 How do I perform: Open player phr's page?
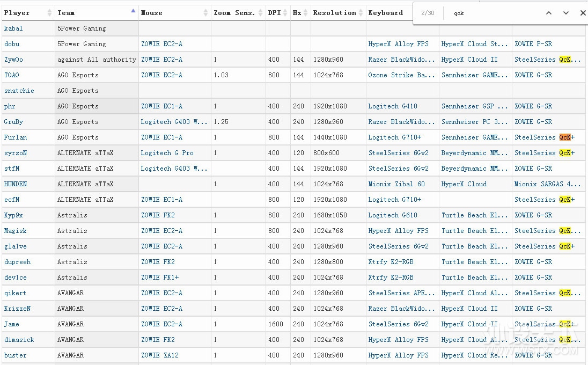click(x=10, y=106)
